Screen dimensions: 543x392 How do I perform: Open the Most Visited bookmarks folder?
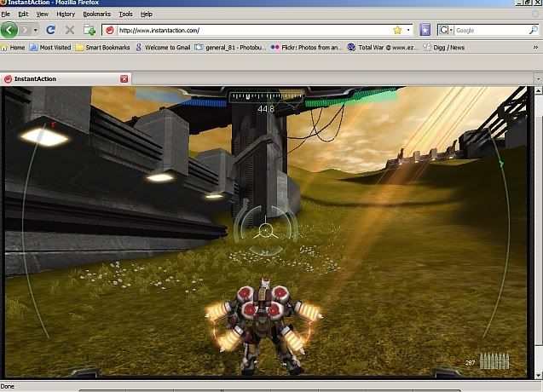(x=51, y=48)
